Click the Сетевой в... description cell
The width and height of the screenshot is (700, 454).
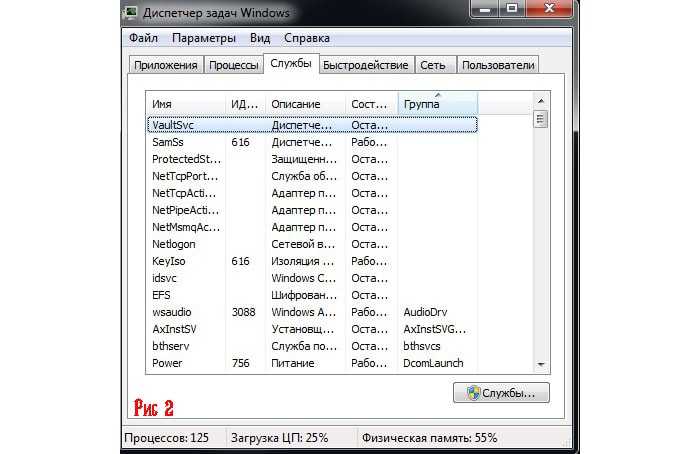(303, 244)
